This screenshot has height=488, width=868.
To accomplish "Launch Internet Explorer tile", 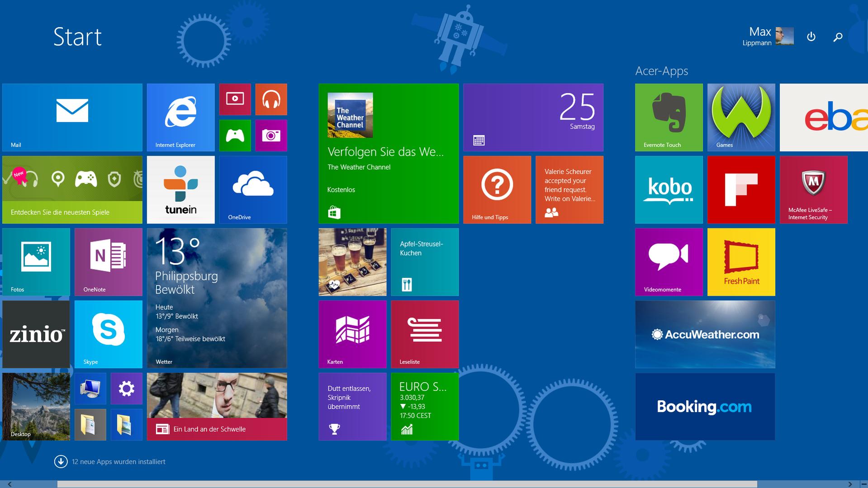I will (x=181, y=118).
